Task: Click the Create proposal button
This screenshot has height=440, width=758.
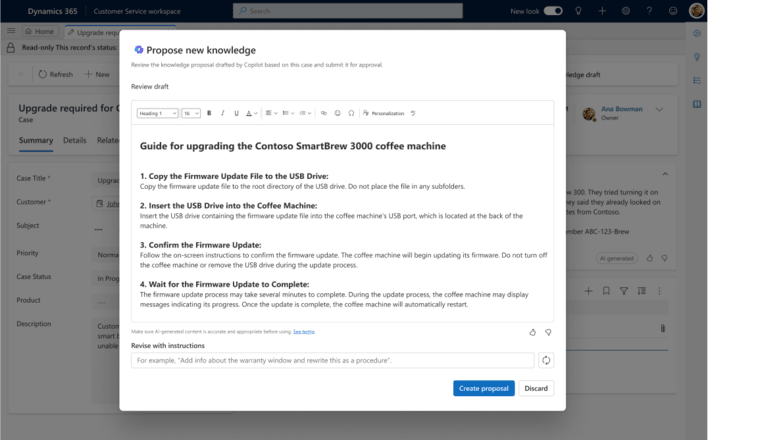Action: [483, 388]
